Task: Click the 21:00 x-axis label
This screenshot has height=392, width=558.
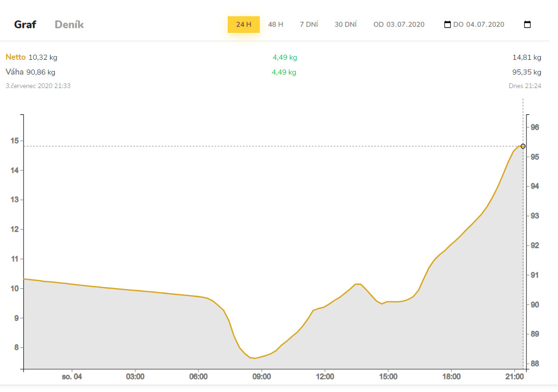Action: tap(514, 377)
